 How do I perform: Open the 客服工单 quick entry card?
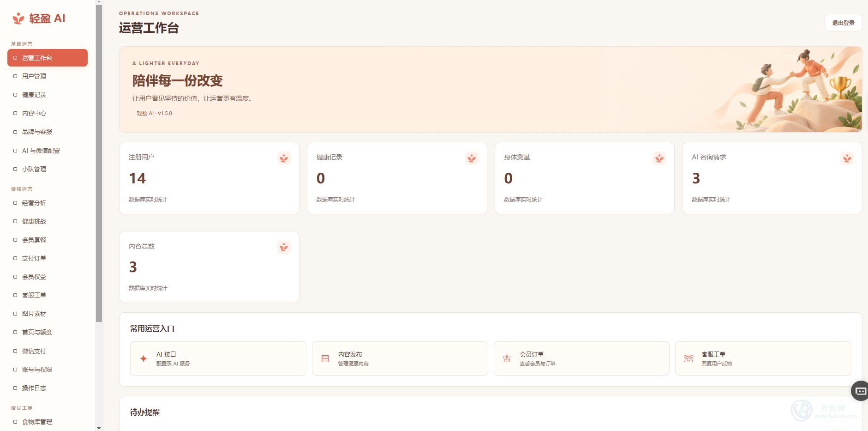763,358
